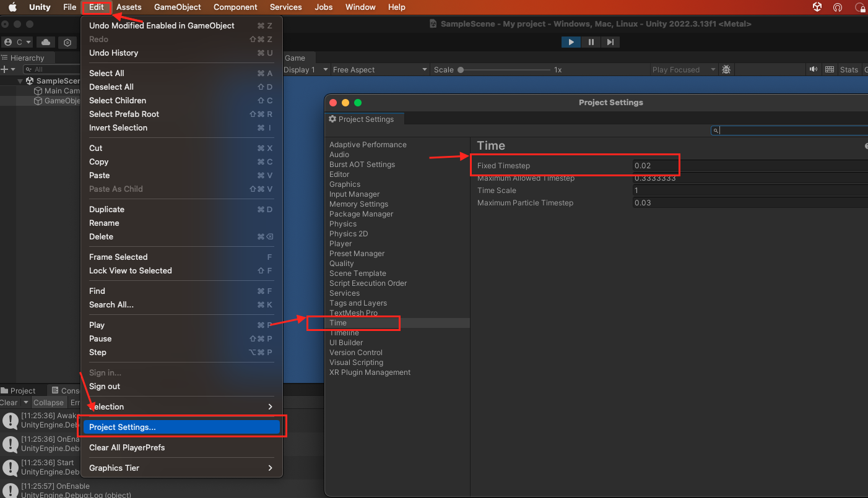Image resolution: width=868 pixels, height=498 pixels.
Task: Expand the Graphics Tier submenu
Action: point(181,468)
